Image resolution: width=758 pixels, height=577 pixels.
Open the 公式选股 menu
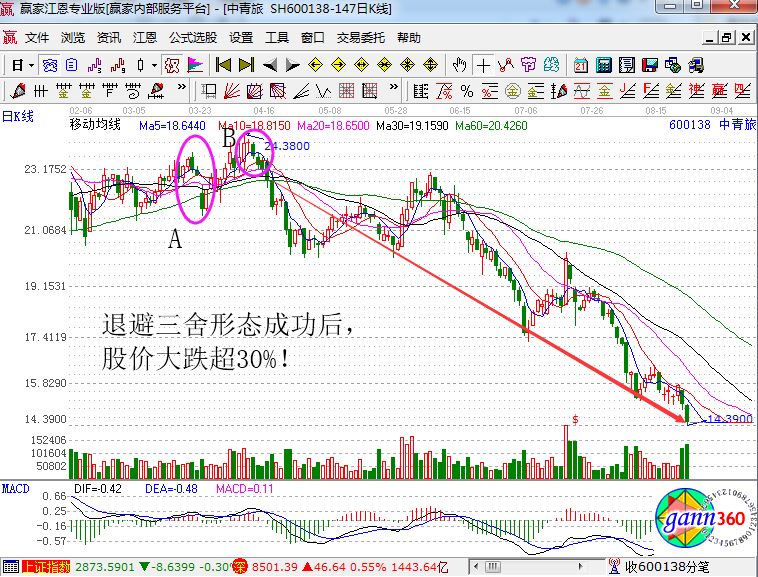pyautogui.click(x=192, y=38)
